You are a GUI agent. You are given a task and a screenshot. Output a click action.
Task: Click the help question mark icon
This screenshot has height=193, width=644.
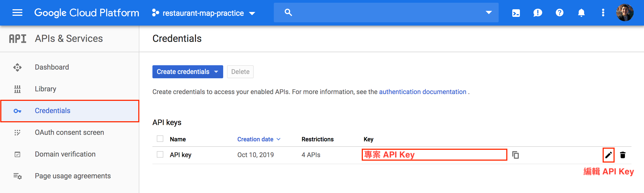click(x=559, y=13)
